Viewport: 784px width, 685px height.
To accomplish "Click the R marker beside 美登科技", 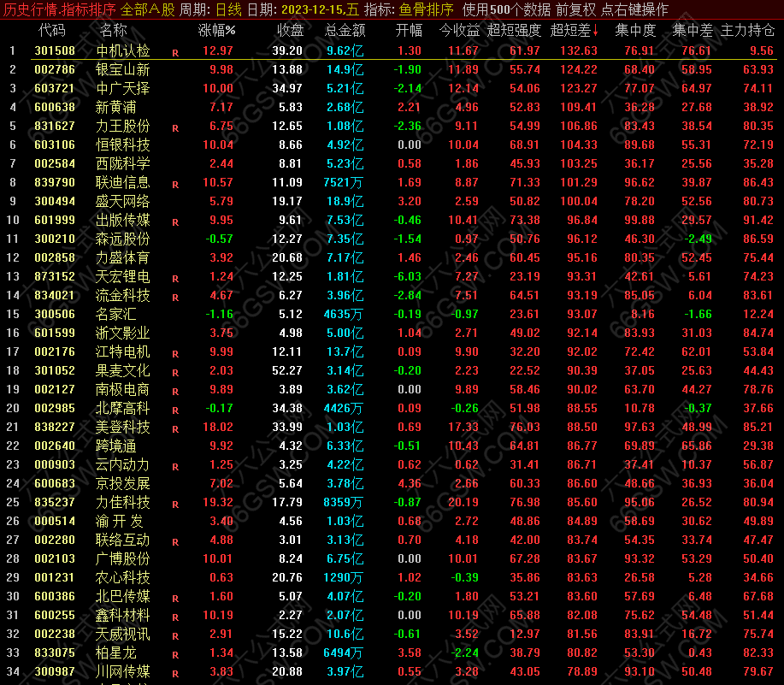I will pos(175,428).
